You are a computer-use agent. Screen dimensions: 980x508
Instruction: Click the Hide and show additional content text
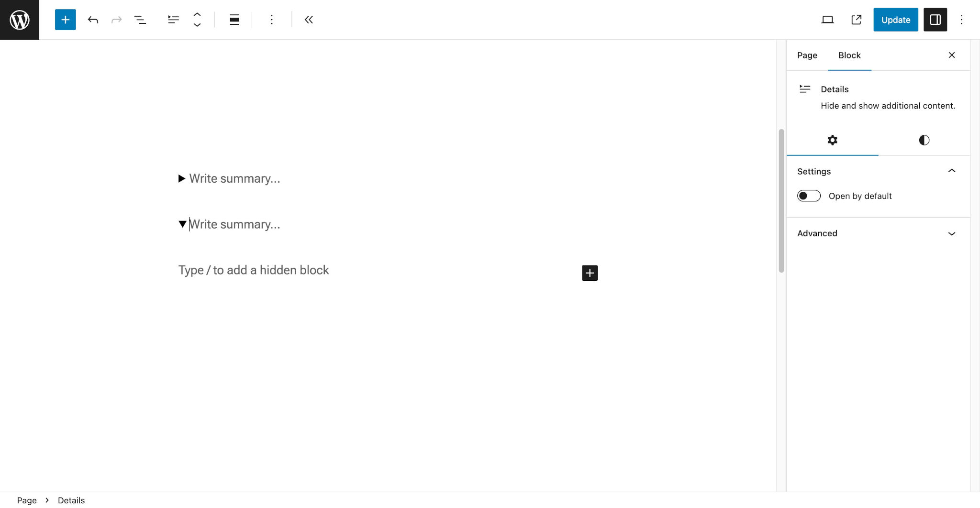point(888,106)
